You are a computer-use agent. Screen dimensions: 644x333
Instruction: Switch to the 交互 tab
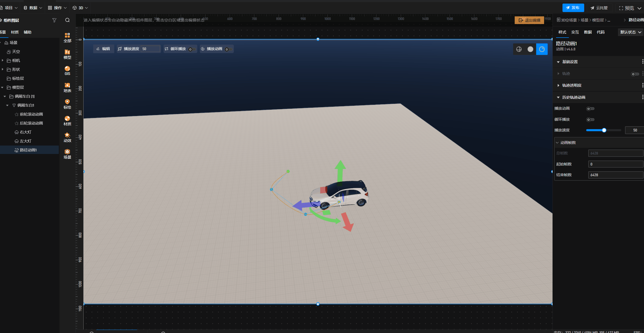pos(575,32)
